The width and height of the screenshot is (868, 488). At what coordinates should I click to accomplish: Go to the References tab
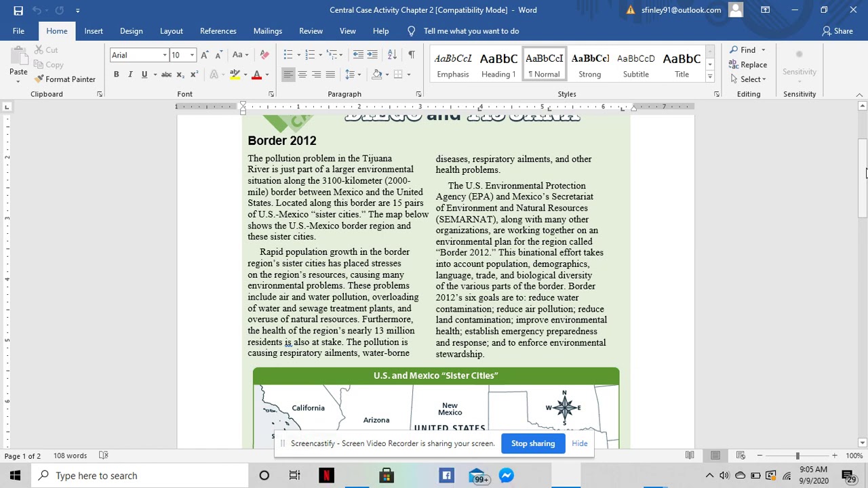tap(218, 31)
